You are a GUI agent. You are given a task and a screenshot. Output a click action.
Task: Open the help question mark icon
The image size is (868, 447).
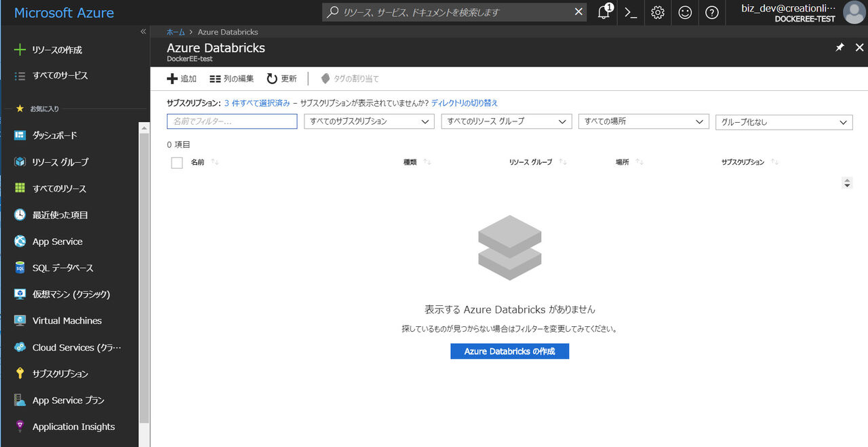711,12
